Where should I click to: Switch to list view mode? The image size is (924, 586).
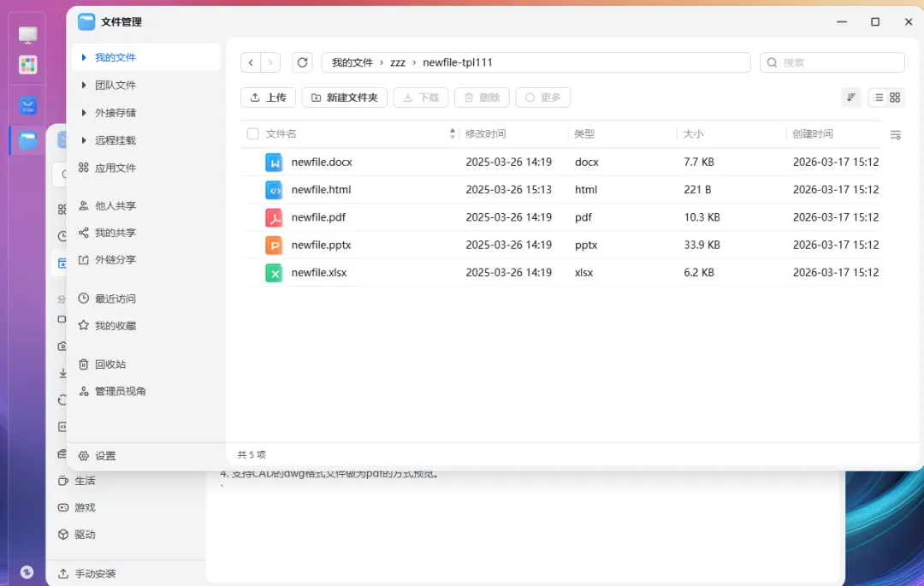878,98
